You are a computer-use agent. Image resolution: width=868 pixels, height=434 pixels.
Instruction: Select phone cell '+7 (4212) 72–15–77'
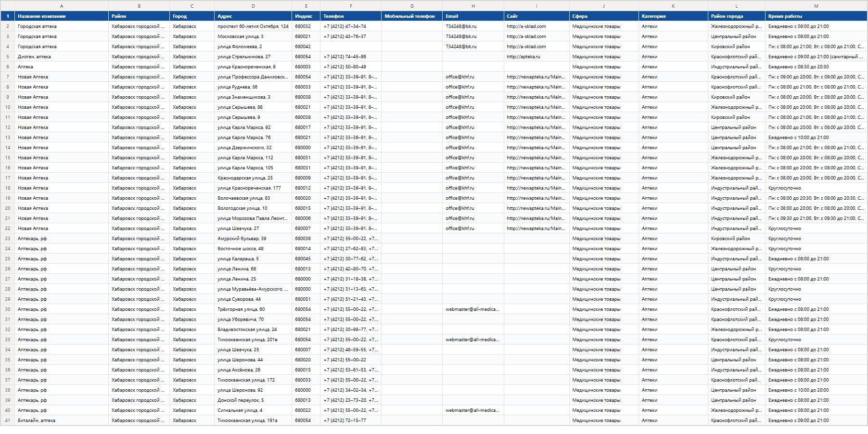tap(351, 421)
